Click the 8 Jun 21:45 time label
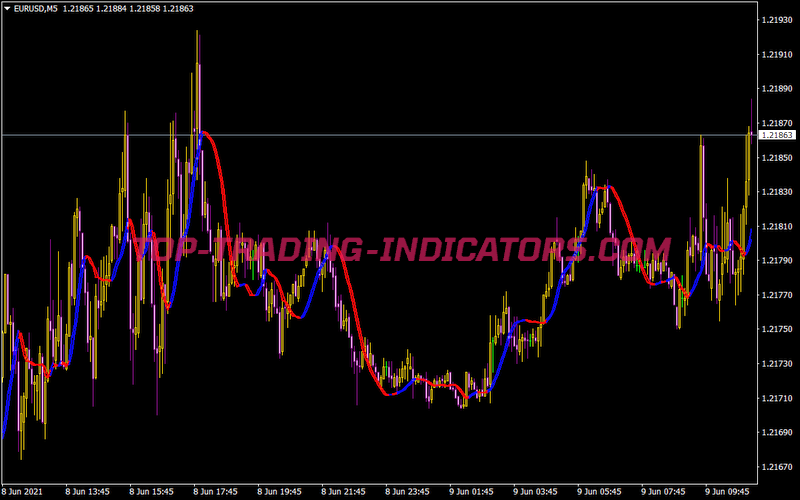Screen dimensions: 800x500 click(343, 492)
